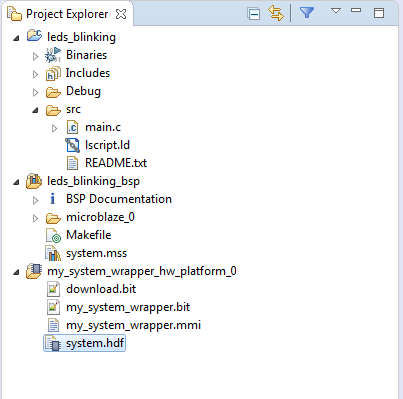Select README.txt in the tree

[116, 163]
